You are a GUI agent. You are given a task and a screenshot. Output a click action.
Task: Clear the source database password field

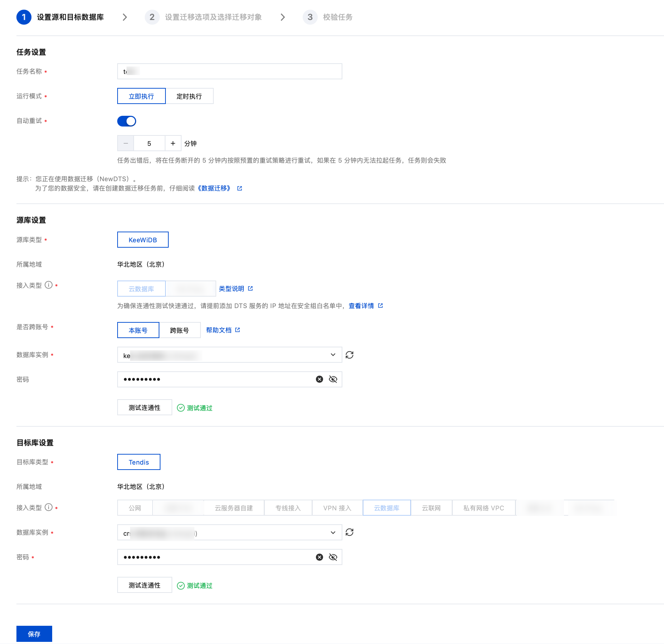click(x=319, y=379)
